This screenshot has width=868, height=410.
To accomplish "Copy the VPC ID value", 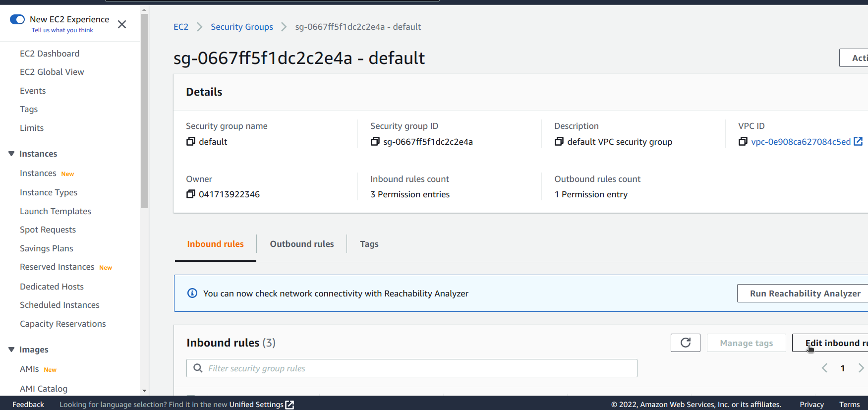I will point(743,142).
